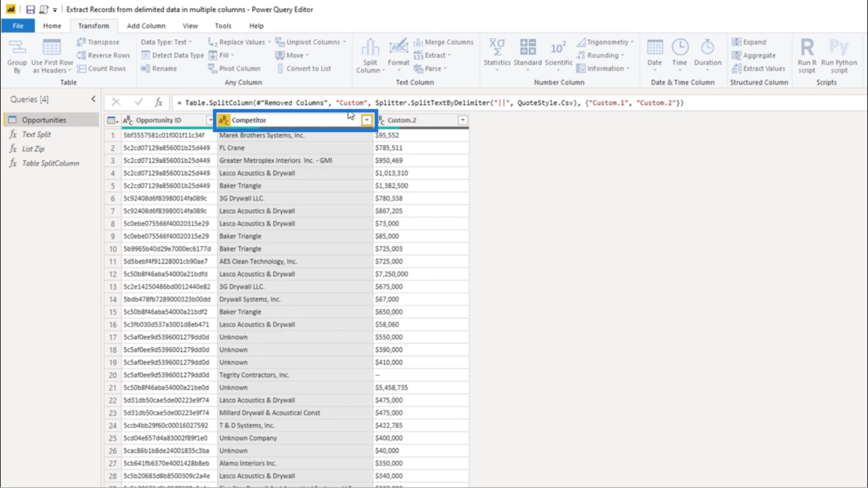Confirm formula with checkmark
868x488 pixels.
pos(138,103)
